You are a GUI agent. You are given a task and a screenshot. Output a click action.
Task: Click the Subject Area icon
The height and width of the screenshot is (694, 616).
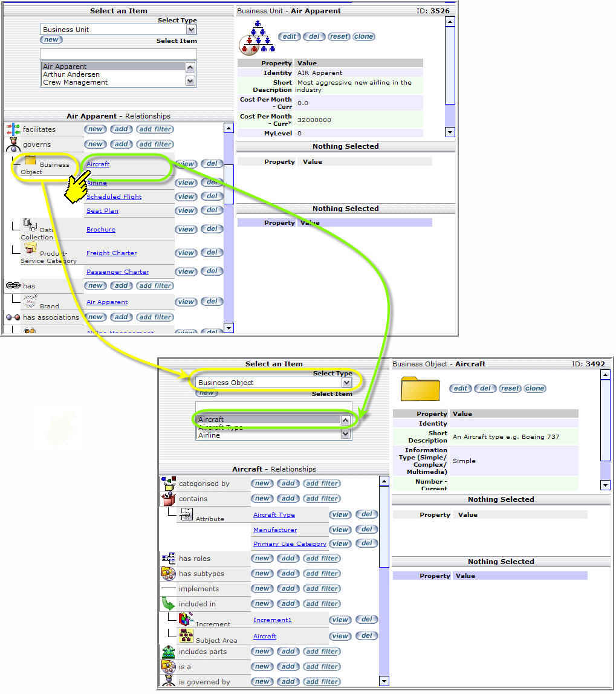click(x=186, y=635)
